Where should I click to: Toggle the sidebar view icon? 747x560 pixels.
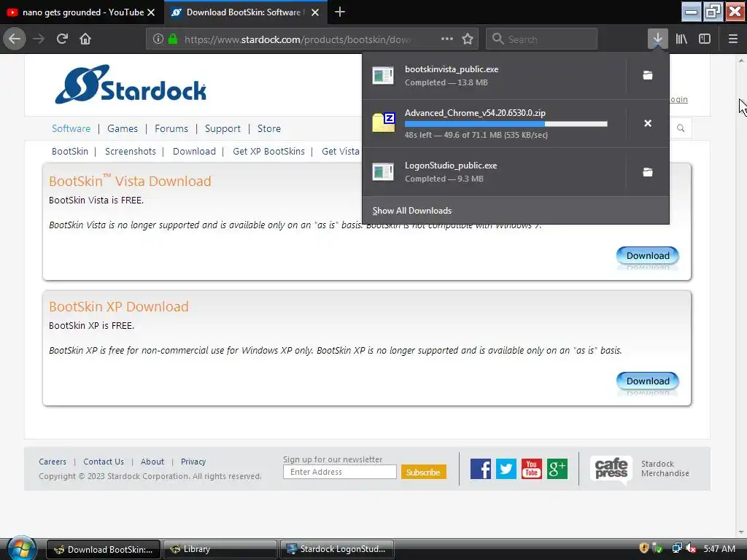705,39
